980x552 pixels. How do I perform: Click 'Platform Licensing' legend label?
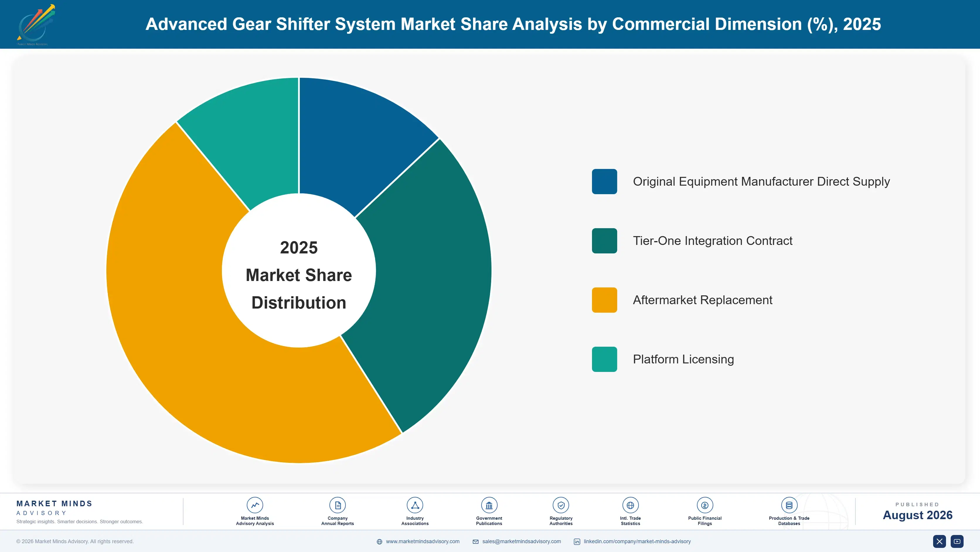[x=683, y=359]
